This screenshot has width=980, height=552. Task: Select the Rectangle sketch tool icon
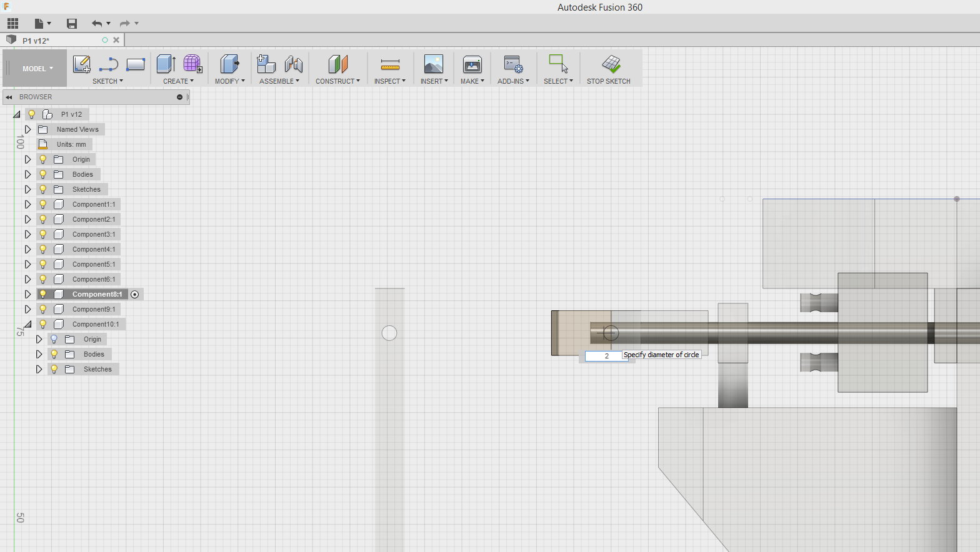(136, 64)
